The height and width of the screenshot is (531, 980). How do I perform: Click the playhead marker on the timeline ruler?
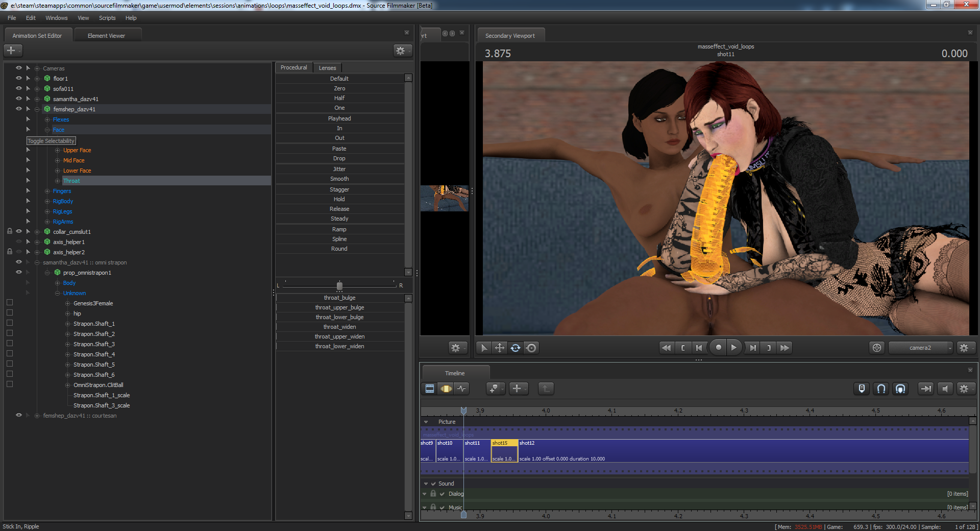coord(463,411)
